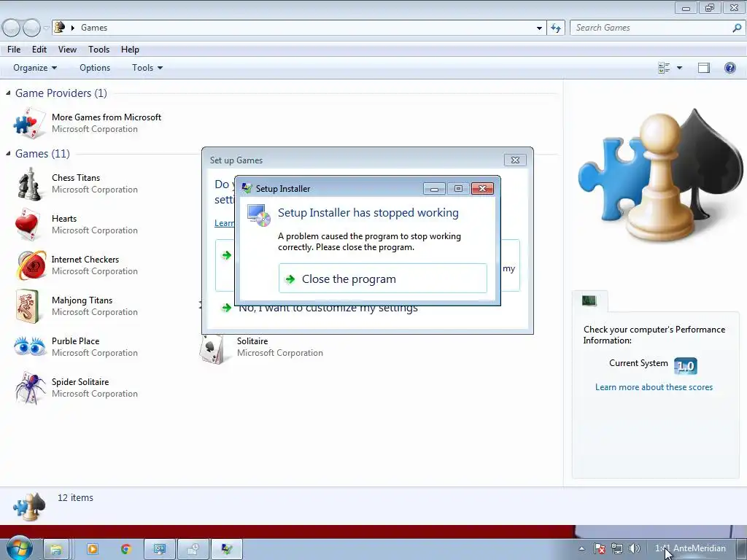
Task: Open the File menu
Action: coord(14,50)
